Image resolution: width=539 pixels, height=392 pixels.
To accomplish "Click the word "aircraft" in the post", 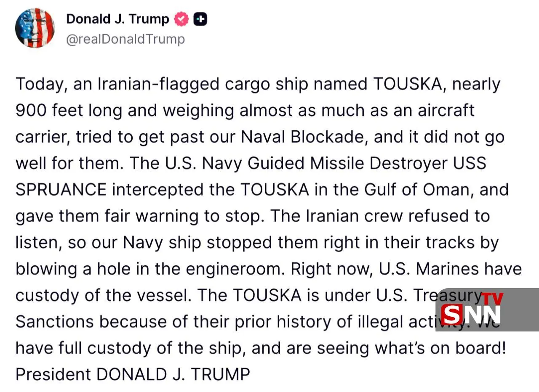I will coord(446,110).
